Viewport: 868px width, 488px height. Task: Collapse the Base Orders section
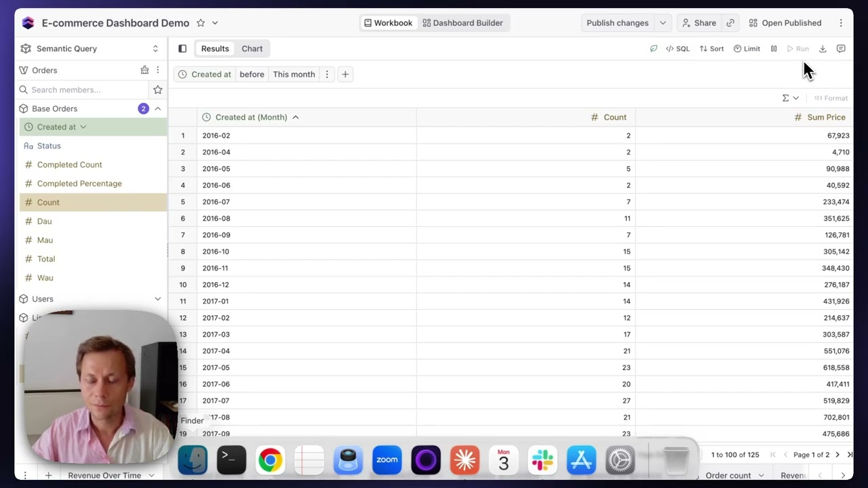tap(158, 108)
